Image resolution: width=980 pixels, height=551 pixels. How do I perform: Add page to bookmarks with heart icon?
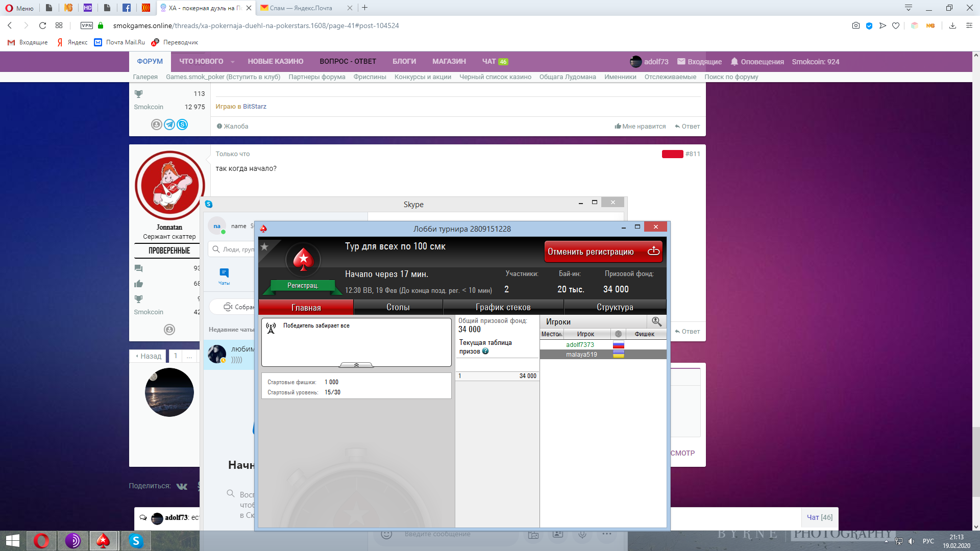tap(896, 26)
